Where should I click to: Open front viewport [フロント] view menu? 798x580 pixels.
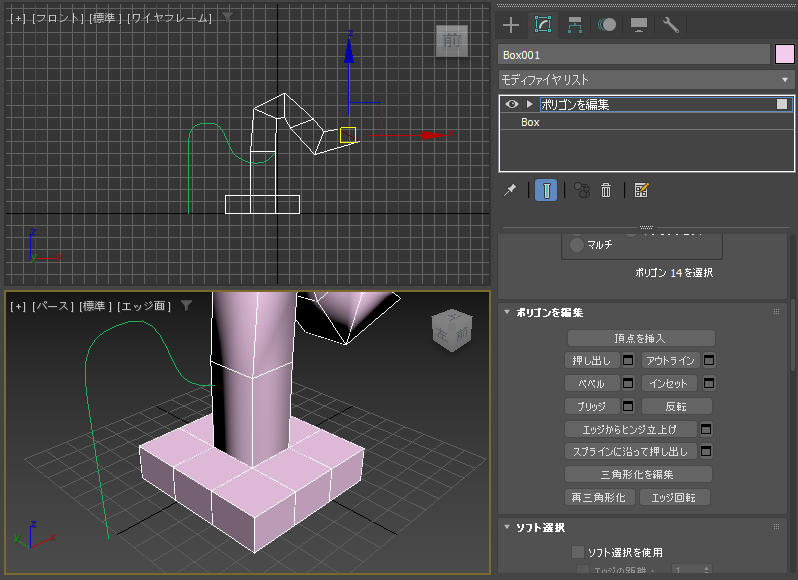[x=58, y=18]
